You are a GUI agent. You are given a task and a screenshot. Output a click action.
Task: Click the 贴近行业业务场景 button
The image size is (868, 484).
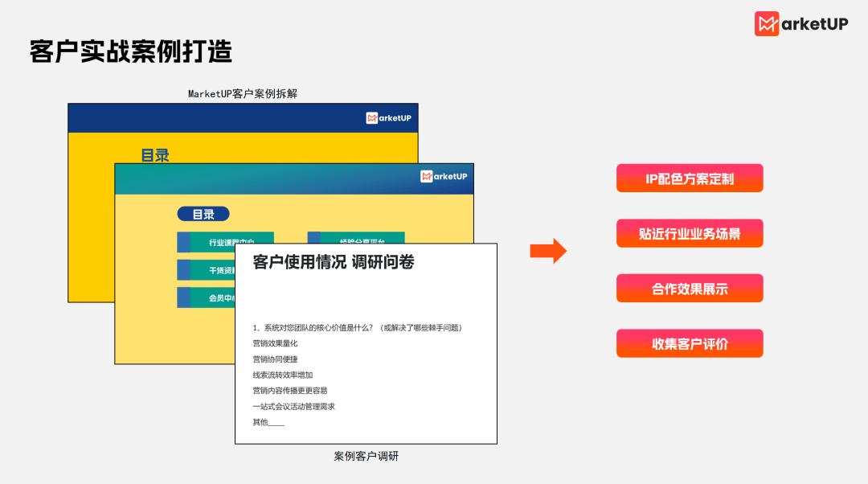689,233
